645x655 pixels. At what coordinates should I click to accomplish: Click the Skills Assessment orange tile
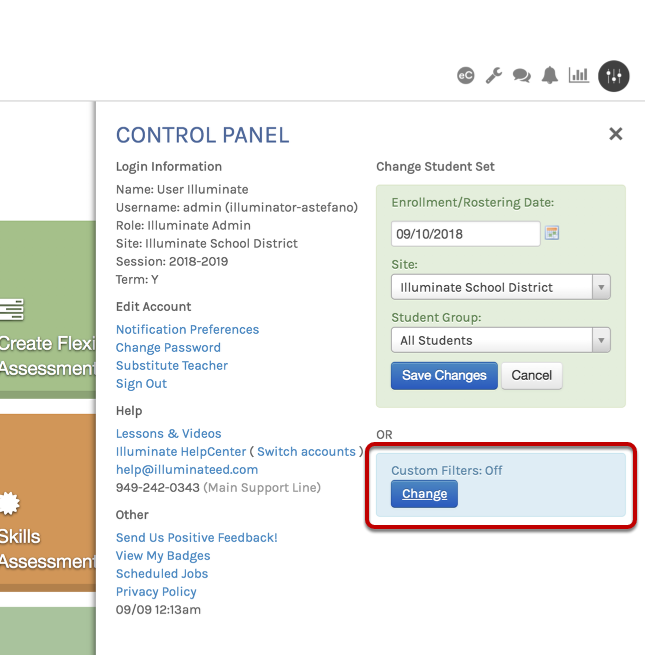click(x=48, y=503)
